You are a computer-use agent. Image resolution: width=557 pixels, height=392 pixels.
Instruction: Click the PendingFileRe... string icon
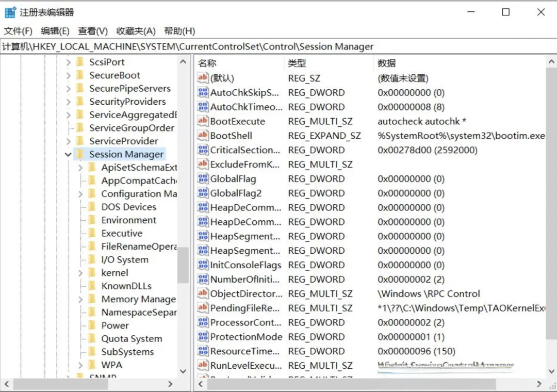(x=203, y=308)
